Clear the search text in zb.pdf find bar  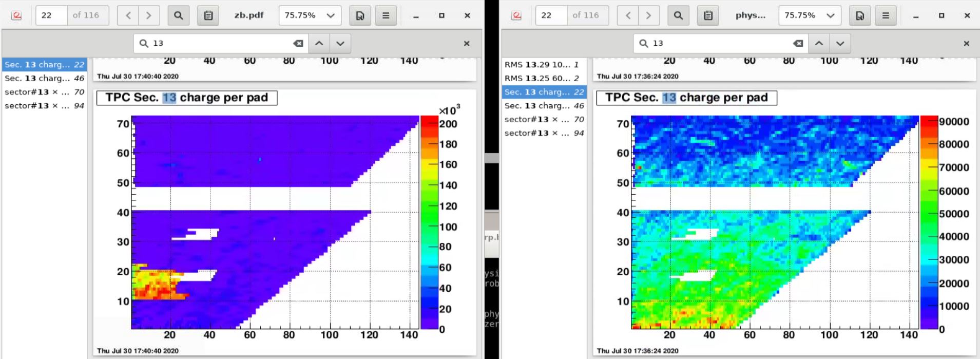coord(298,44)
